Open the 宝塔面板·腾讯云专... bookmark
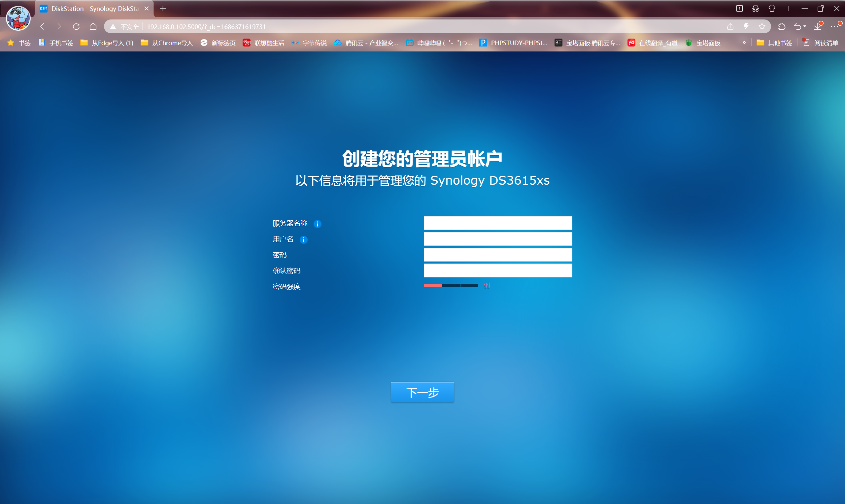Screen dimensions: 845x504 tap(588, 43)
